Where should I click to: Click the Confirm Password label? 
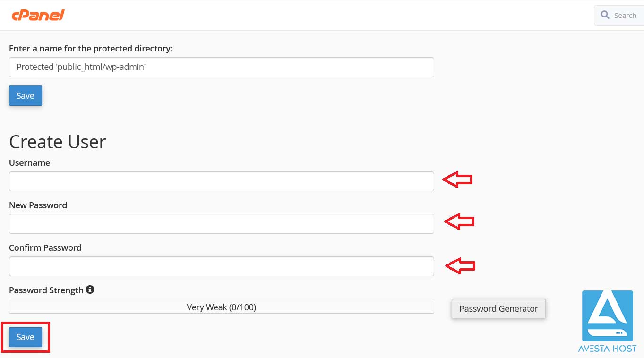(45, 247)
